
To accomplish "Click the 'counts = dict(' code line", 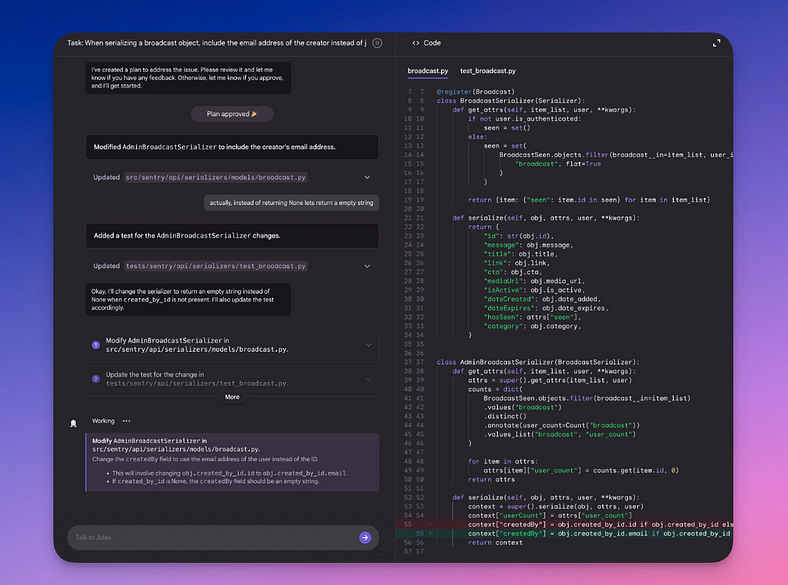I will point(495,389).
